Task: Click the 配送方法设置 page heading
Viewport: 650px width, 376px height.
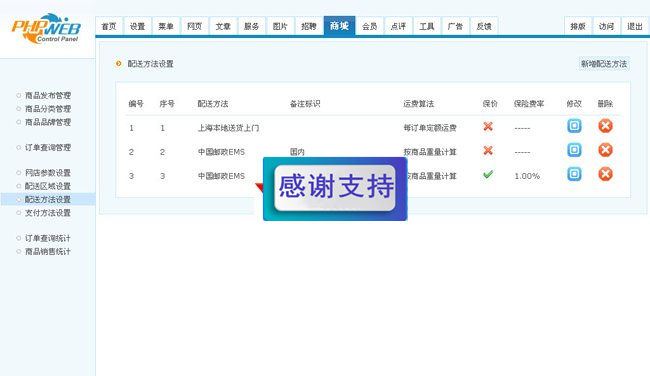Action: [x=150, y=64]
